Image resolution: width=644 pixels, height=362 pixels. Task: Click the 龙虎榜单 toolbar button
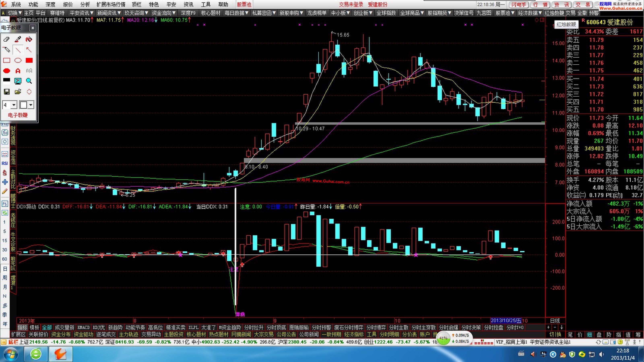pos(317,13)
